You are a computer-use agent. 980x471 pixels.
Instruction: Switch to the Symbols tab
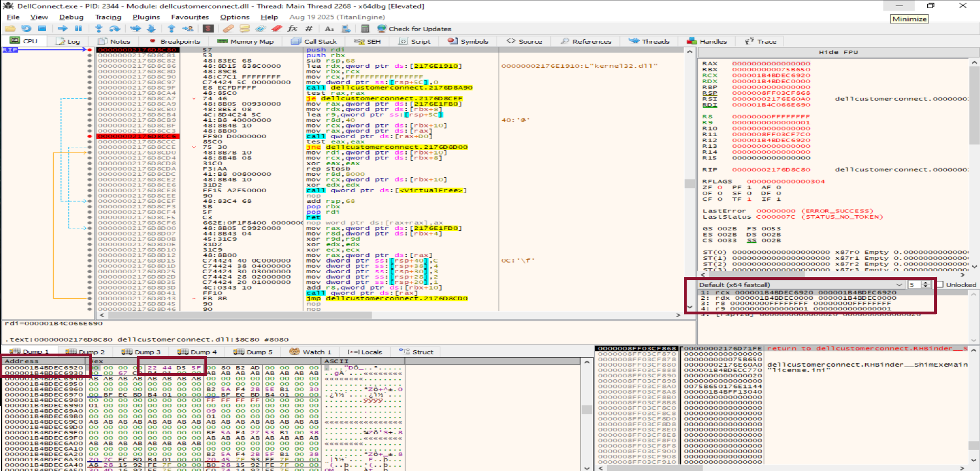point(468,42)
